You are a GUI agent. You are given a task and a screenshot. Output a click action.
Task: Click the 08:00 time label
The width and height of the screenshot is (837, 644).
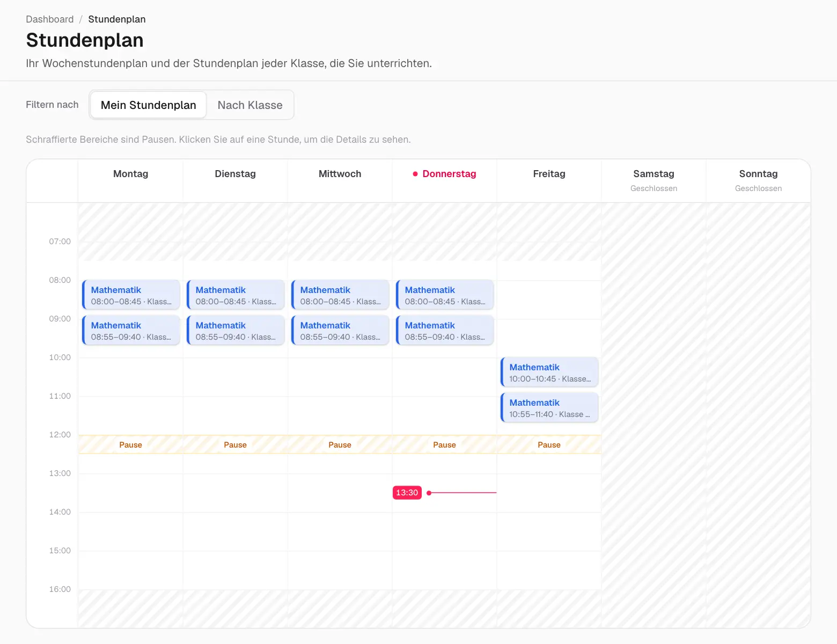[60, 280]
